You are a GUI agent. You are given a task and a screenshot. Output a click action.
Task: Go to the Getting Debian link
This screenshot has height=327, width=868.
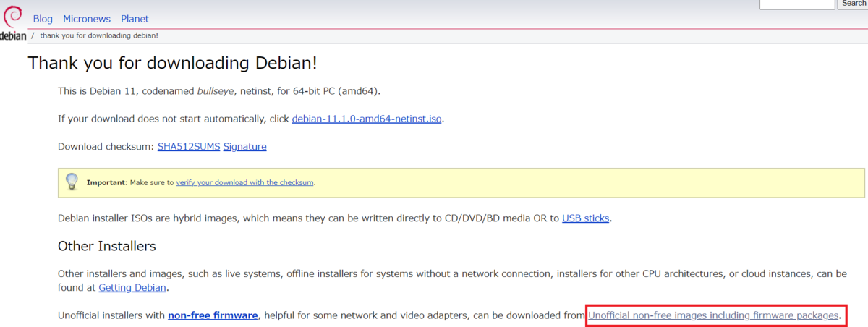click(133, 287)
